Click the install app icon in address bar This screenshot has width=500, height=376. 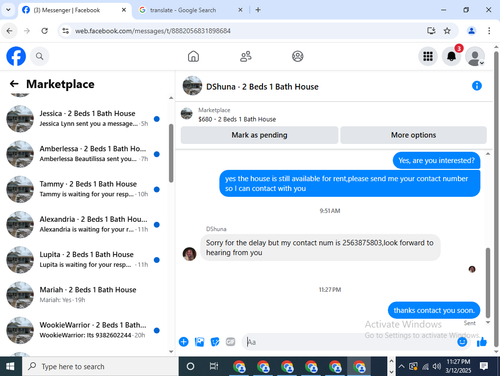coord(431,31)
